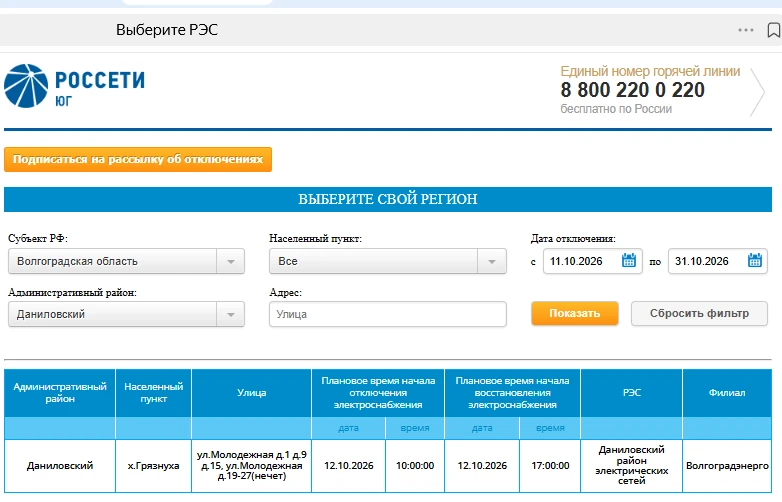Click the 17:00:00 restoration time cell
Viewport: 782px width, 502px height.
(550, 466)
